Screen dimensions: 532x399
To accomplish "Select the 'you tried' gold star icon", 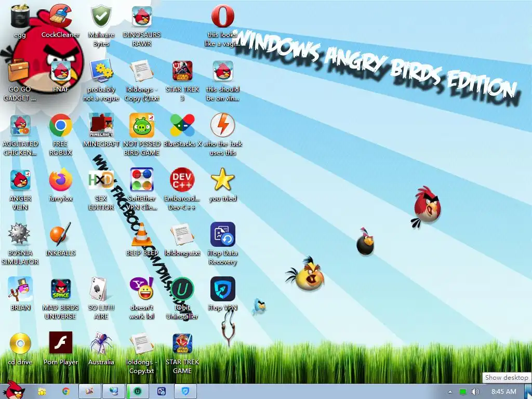I will pyautogui.click(x=222, y=179).
